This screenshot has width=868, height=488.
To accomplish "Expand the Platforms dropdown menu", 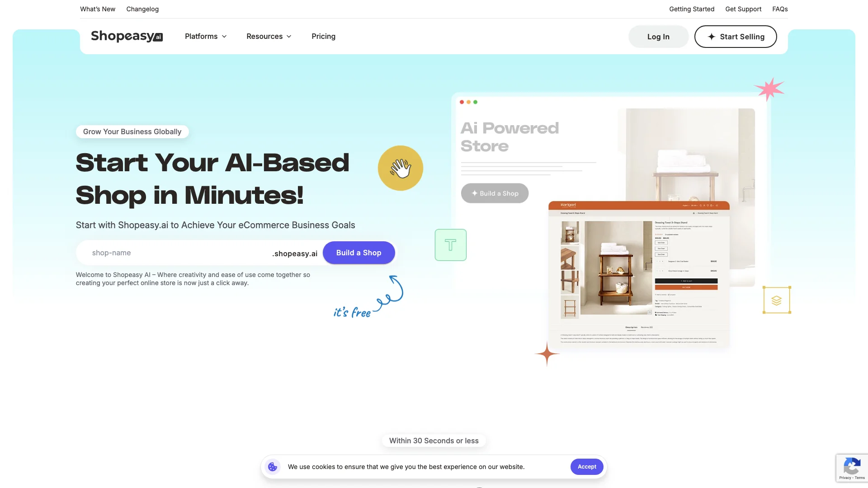I will click(205, 36).
